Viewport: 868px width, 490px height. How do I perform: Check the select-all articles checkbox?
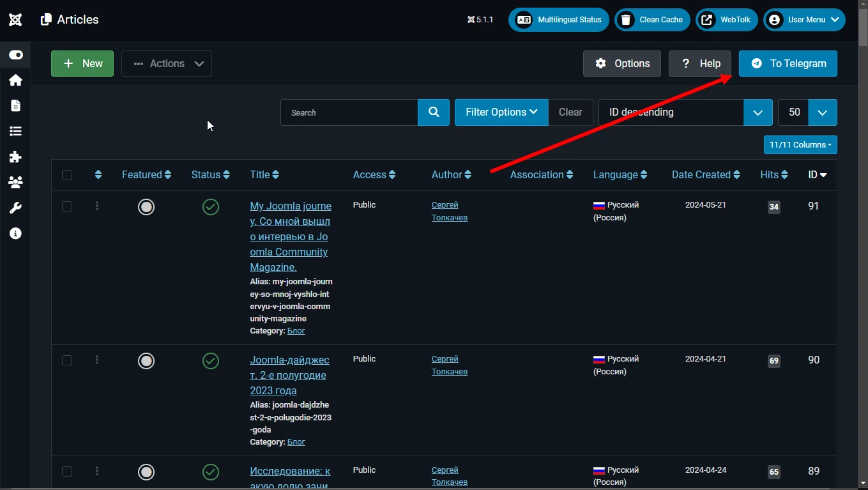point(67,175)
